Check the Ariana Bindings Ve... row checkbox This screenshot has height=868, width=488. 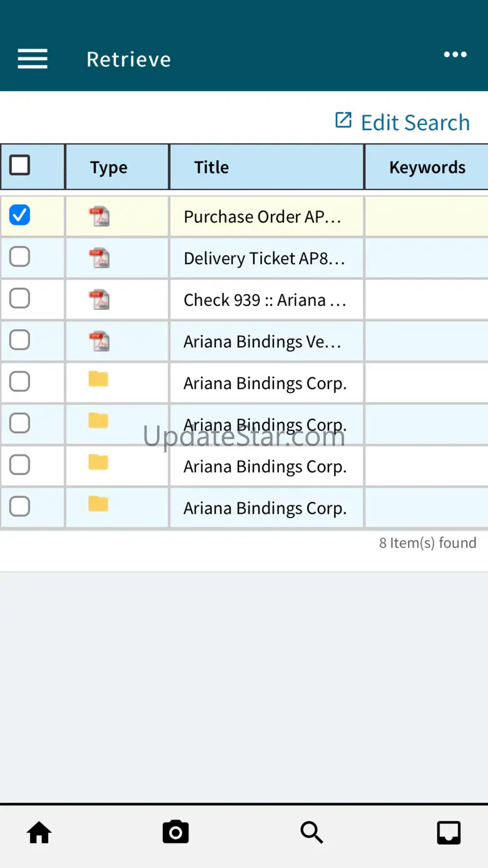19,340
